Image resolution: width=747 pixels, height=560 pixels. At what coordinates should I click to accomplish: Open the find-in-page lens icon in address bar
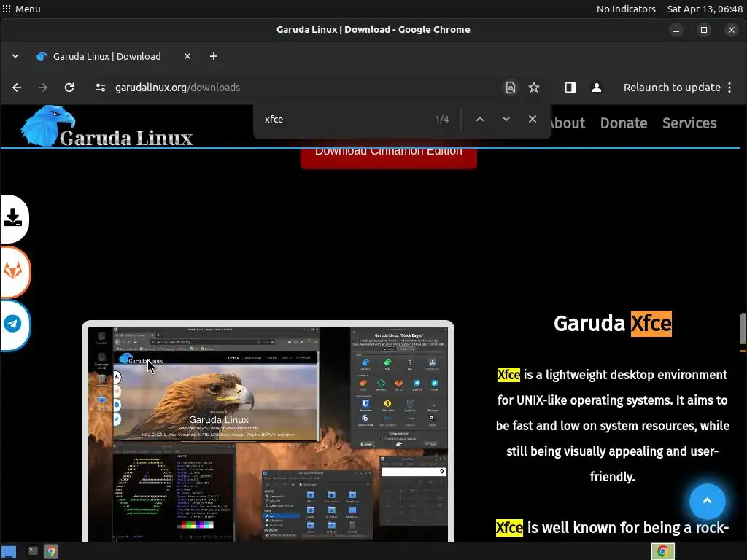point(510,87)
